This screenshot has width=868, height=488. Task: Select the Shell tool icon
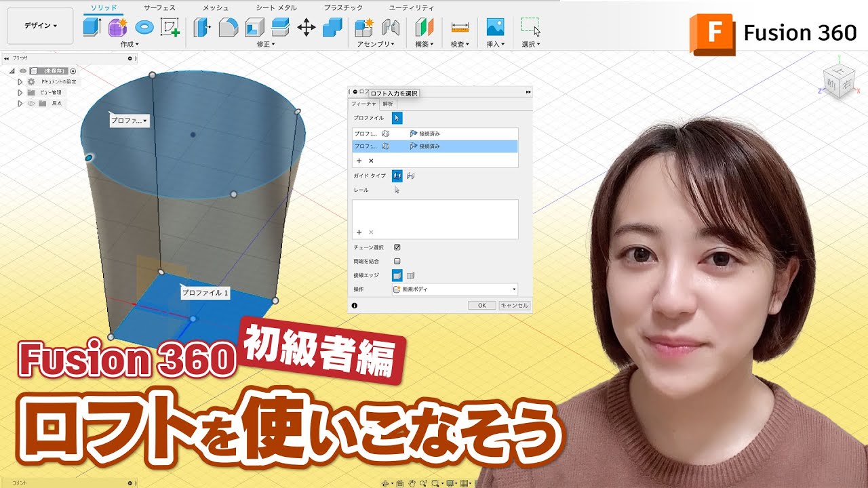point(254,27)
